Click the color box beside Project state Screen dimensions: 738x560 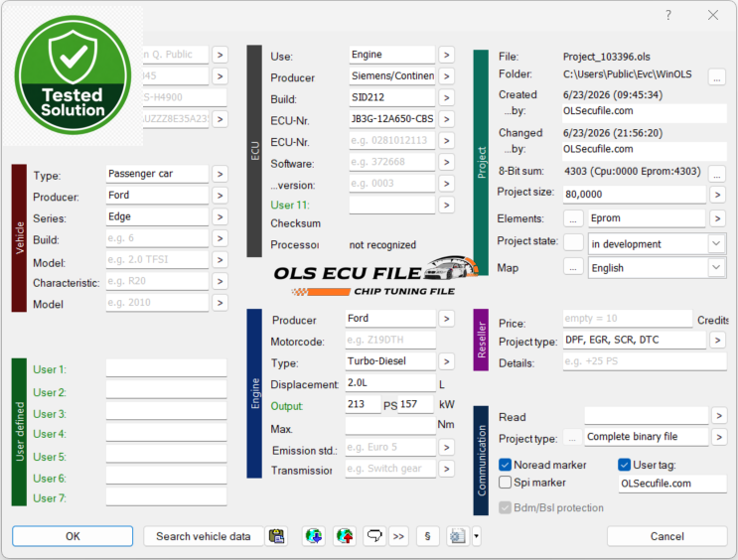coord(573,243)
